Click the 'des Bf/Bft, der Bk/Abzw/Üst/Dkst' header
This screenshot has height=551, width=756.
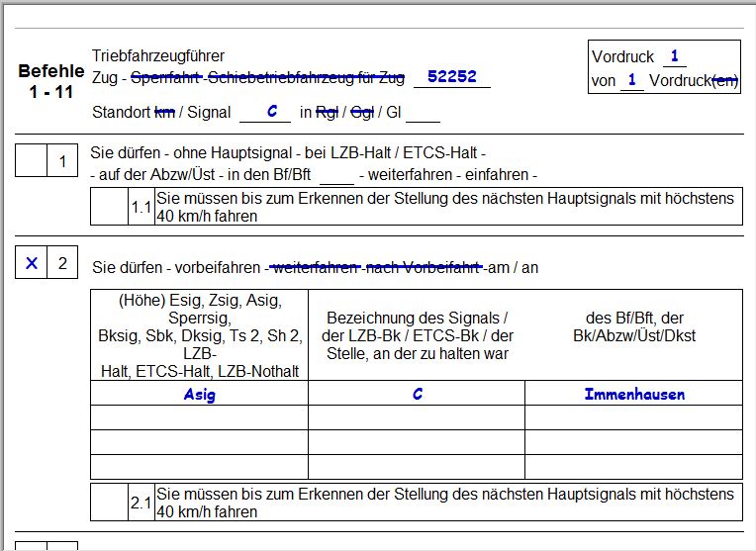[x=633, y=326]
